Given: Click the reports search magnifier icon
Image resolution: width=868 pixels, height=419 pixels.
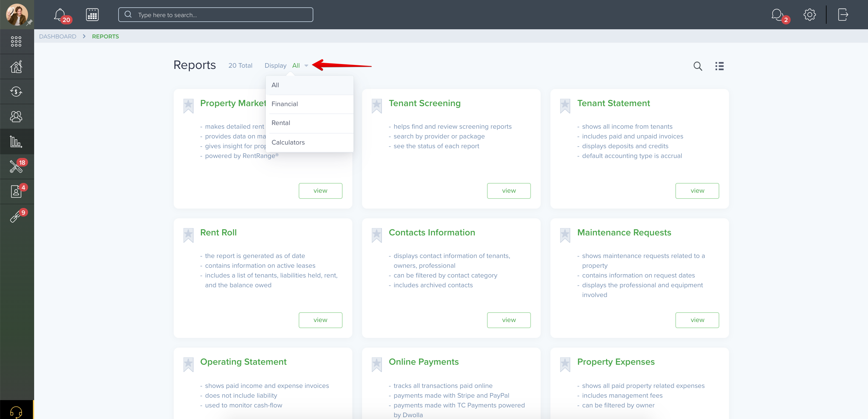Looking at the screenshot, I should coord(698,66).
